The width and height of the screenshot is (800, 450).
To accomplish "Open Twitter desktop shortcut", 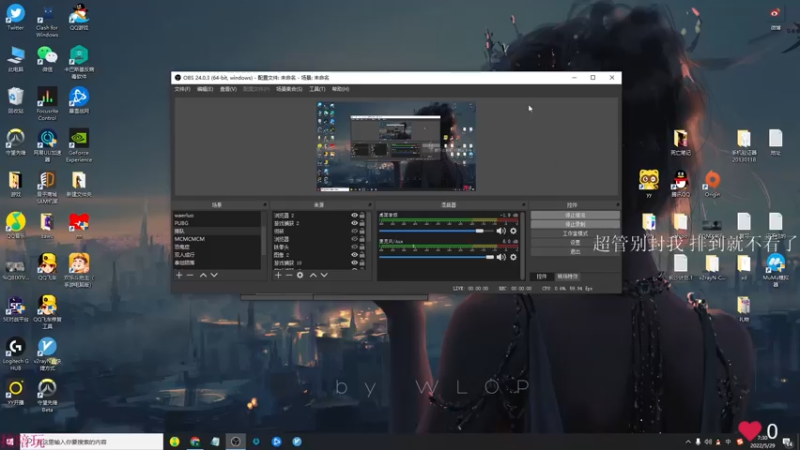I will (x=15, y=17).
